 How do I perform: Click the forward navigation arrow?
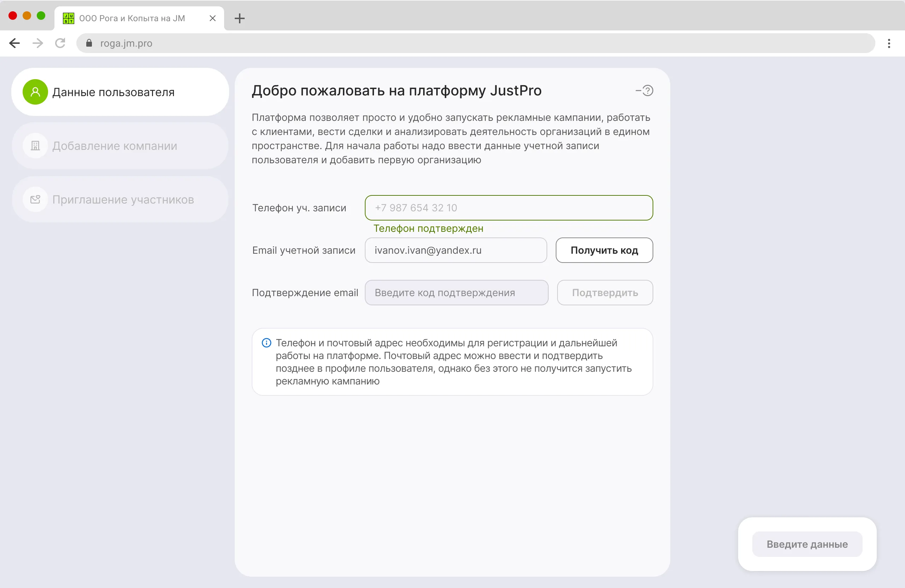point(37,43)
